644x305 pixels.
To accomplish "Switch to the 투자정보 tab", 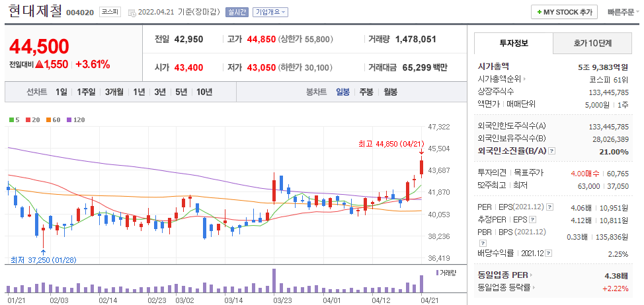I will click(514, 43).
